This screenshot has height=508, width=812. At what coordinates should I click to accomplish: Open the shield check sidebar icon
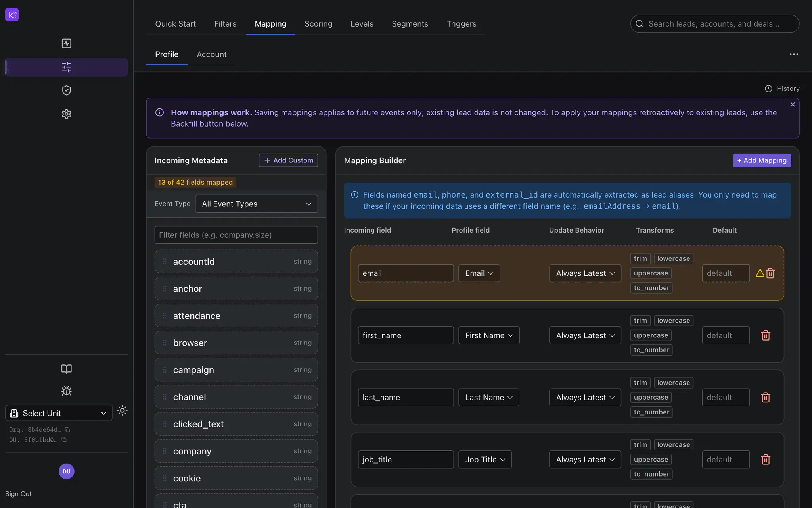pos(66,90)
